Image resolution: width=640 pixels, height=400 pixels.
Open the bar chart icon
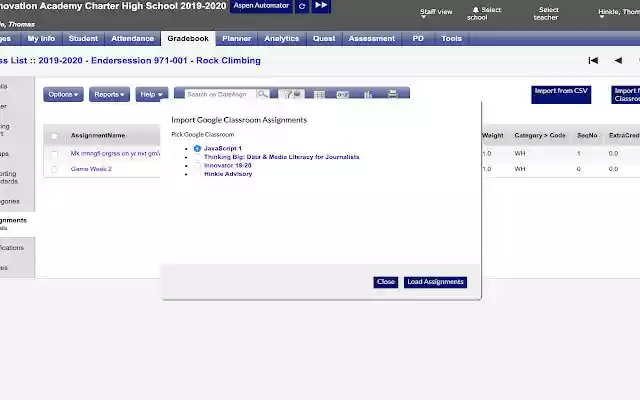pos(368,94)
